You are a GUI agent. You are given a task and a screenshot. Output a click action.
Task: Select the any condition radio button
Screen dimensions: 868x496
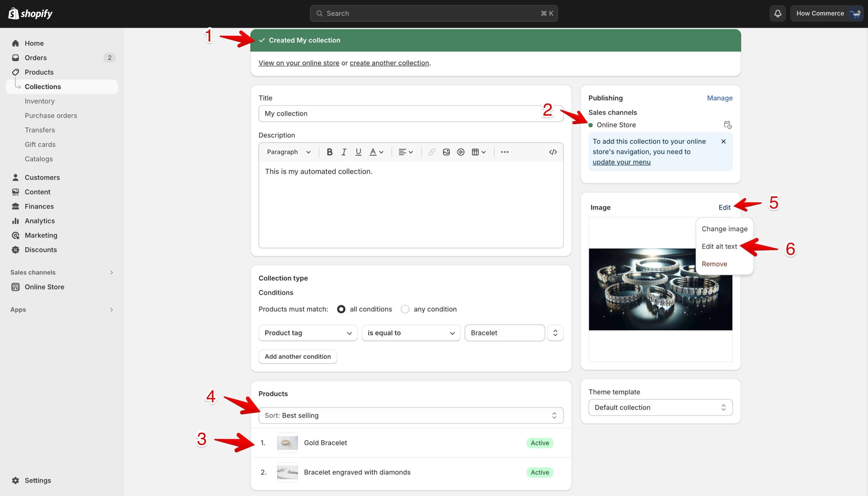coord(405,309)
